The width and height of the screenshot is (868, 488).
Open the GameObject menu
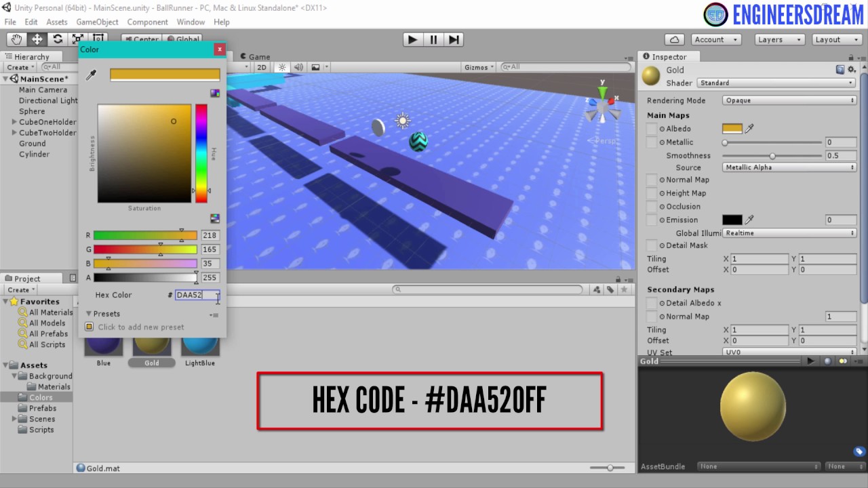tap(97, 22)
